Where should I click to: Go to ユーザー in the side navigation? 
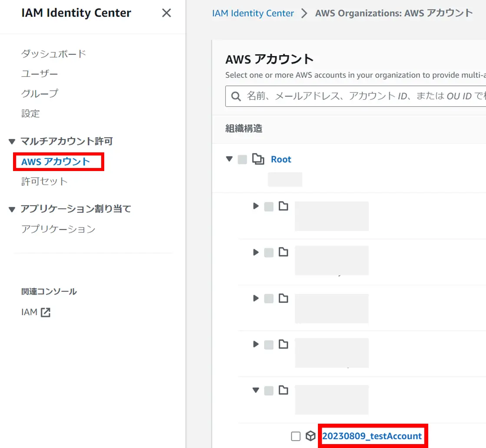[40, 74]
